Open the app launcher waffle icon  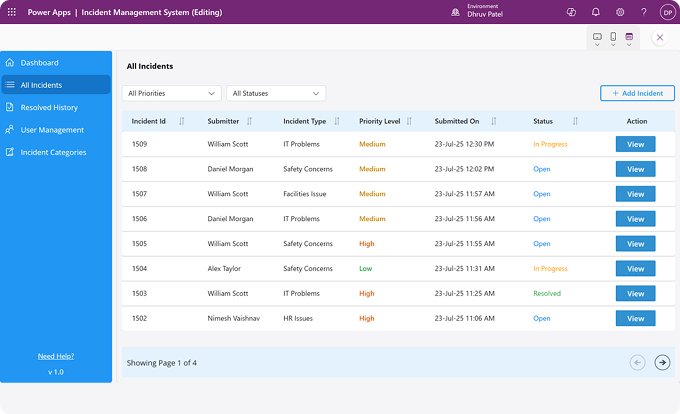[x=12, y=12]
